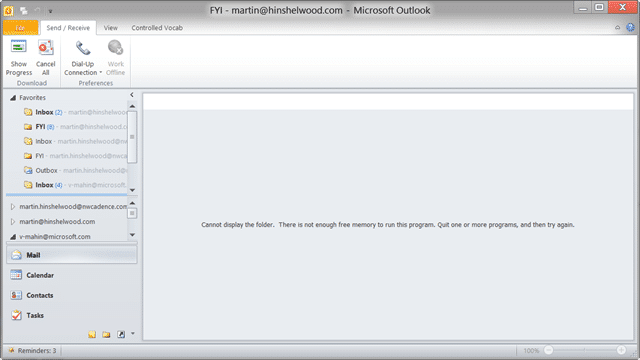Collapse v-mahin@microsoft.com account
Screen dimensions: 640x360
13,237
